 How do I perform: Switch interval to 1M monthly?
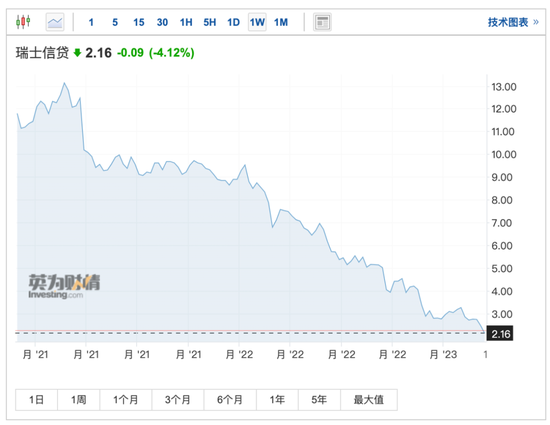tap(281, 22)
